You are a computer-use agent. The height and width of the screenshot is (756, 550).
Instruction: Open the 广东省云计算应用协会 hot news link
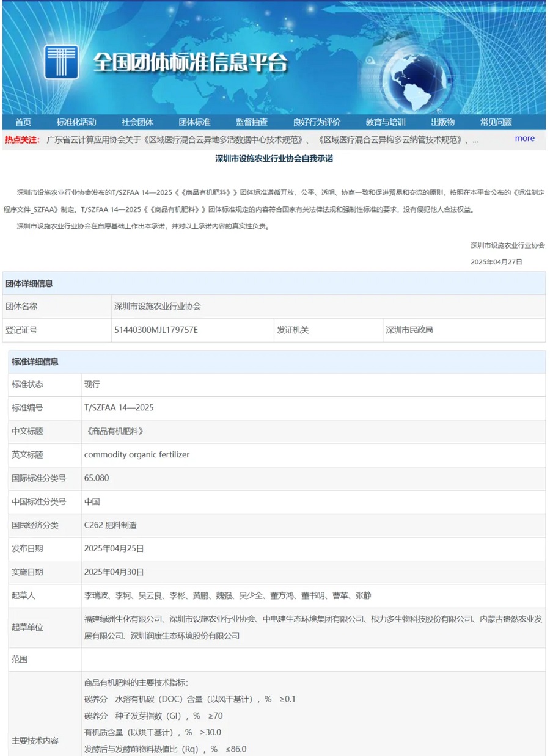click(x=263, y=140)
